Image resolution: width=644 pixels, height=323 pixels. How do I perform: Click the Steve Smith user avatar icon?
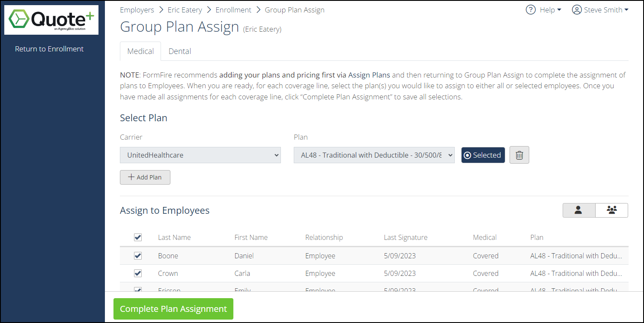[577, 9]
